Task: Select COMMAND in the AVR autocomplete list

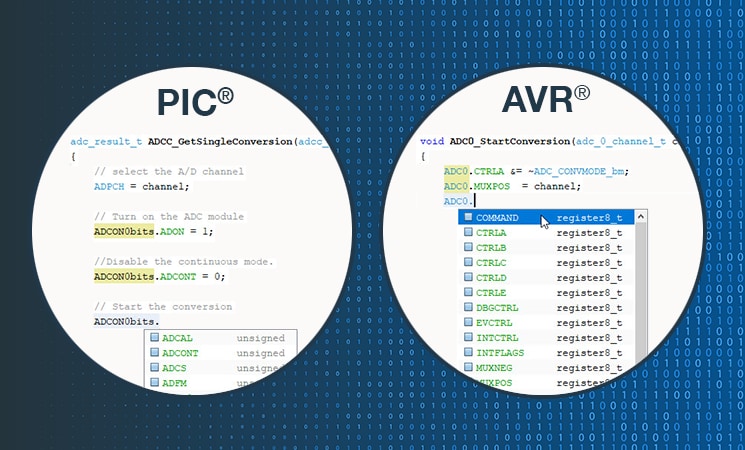Action: (497, 218)
